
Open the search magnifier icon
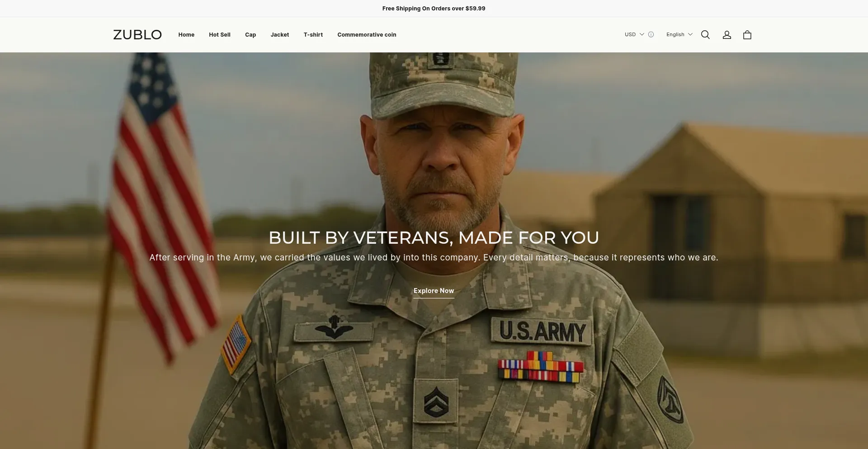click(x=705, y=35)
